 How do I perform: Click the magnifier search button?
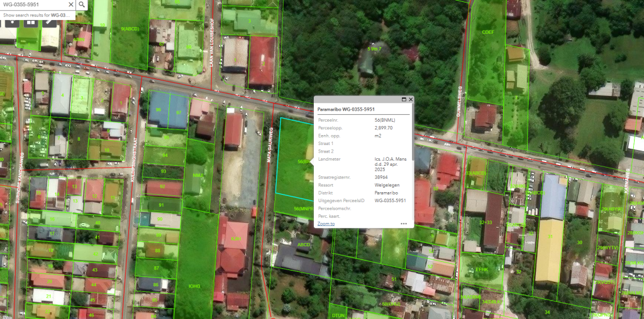(83, 4)
